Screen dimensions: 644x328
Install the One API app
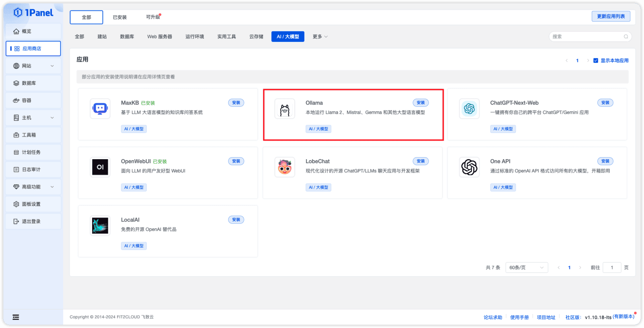pos(605,161)
